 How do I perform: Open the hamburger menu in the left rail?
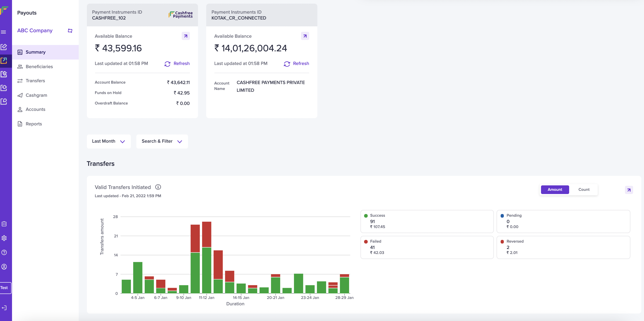pyautogui.click(x=3, y=32)
